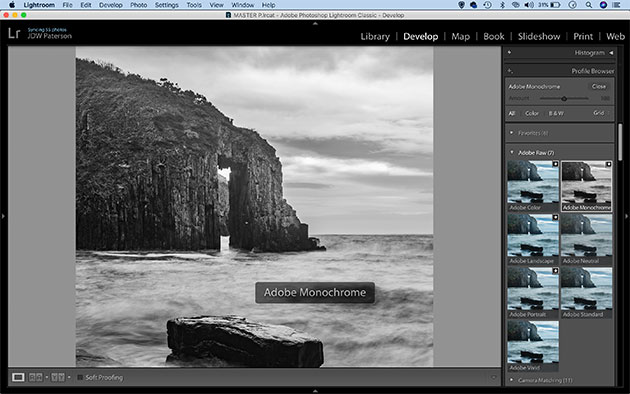Click the Before/After left-right RA view icon
This screenshot has width=630, height=394.
36,378
